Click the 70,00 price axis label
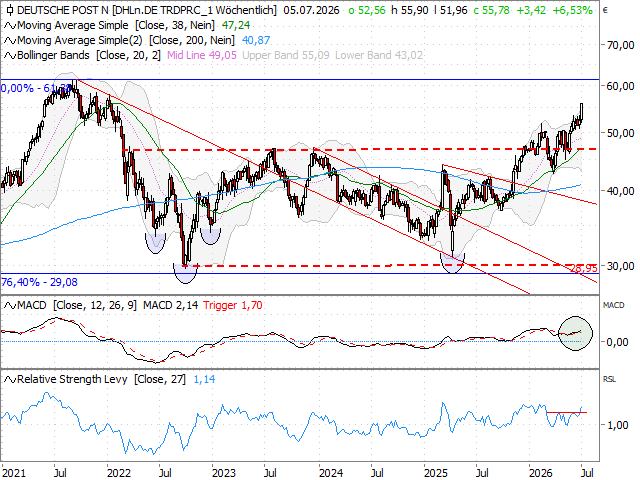Screen dimensions: 640x480 [x=620, y=45]
